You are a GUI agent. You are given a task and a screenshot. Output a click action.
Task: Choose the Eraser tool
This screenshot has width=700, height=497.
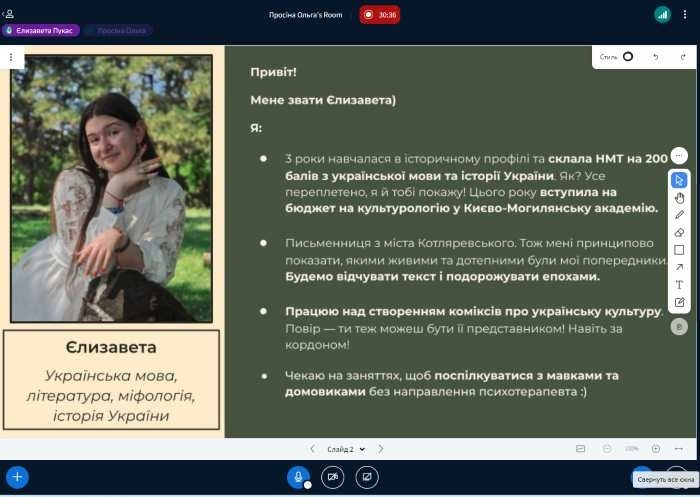pos(679,232)
